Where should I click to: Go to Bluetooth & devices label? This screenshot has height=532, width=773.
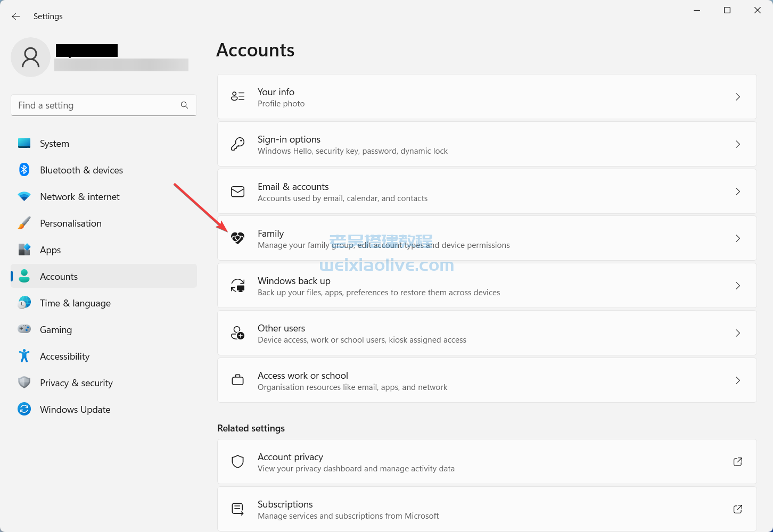tap(81, 170)
